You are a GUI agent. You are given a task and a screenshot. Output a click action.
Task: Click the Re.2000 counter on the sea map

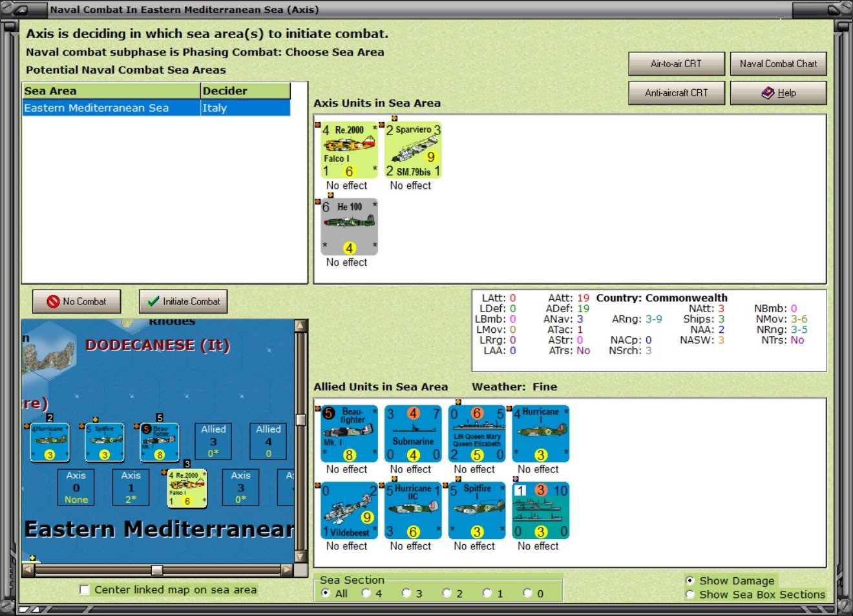[x=187, y=489]
